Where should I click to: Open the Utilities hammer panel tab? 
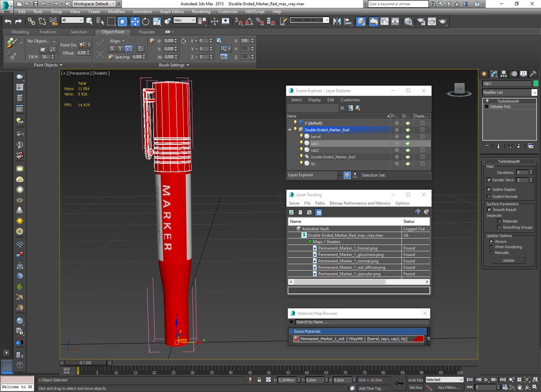click(533, 74)
